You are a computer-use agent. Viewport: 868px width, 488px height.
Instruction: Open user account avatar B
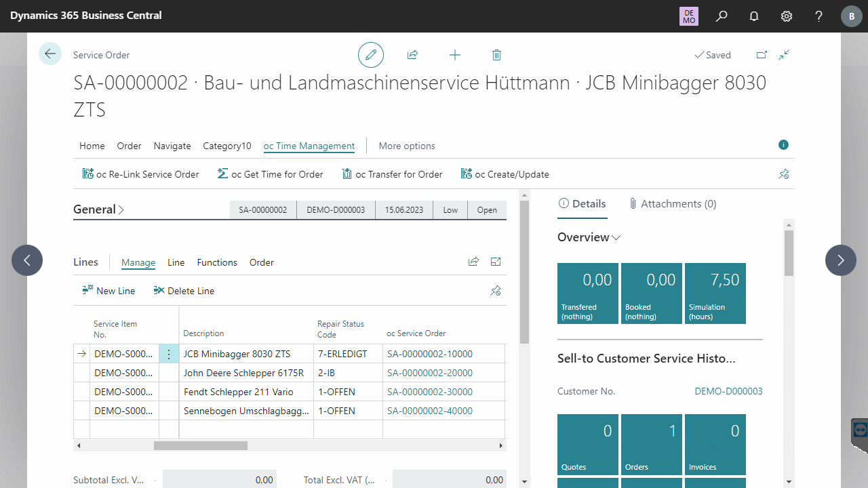tap(852, 16)
